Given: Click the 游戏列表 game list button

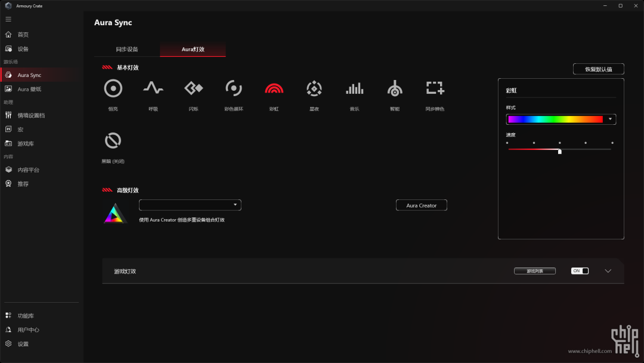Looking at the screenshot, I should 535,271.
